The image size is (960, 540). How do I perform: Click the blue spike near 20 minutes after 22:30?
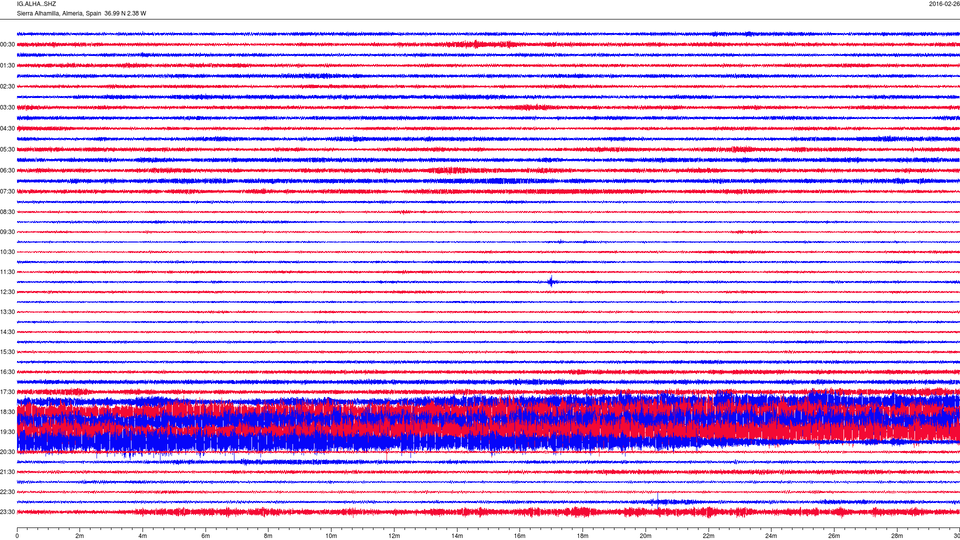658,498
